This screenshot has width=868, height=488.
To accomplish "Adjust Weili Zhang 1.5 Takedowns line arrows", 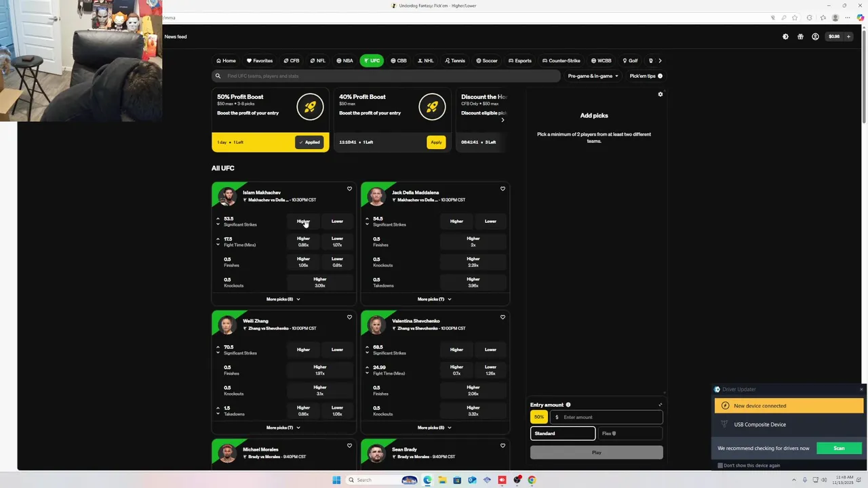I will pyautogui.click(x=218, y=411).
